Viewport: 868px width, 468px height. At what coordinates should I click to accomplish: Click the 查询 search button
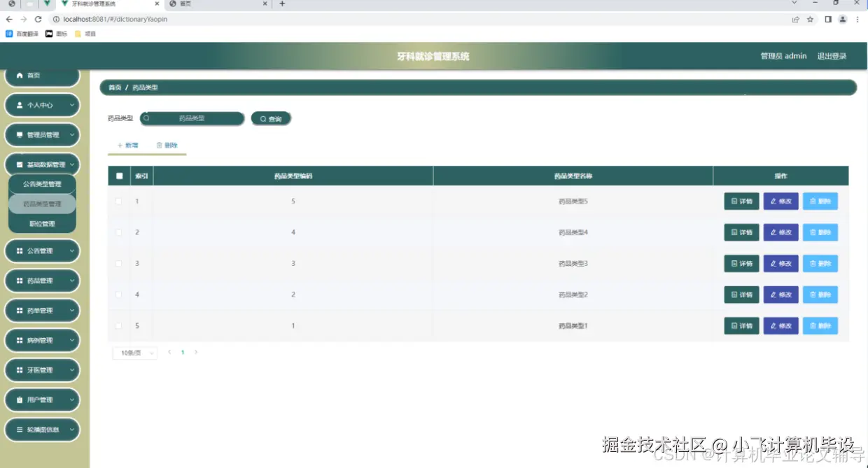coord(271,119)
